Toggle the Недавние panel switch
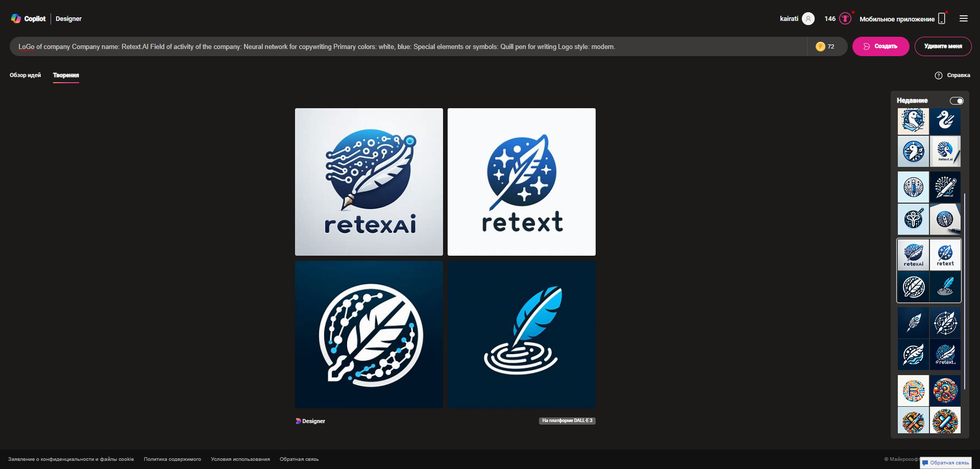980x469 pixels. [x=957, y=101]
